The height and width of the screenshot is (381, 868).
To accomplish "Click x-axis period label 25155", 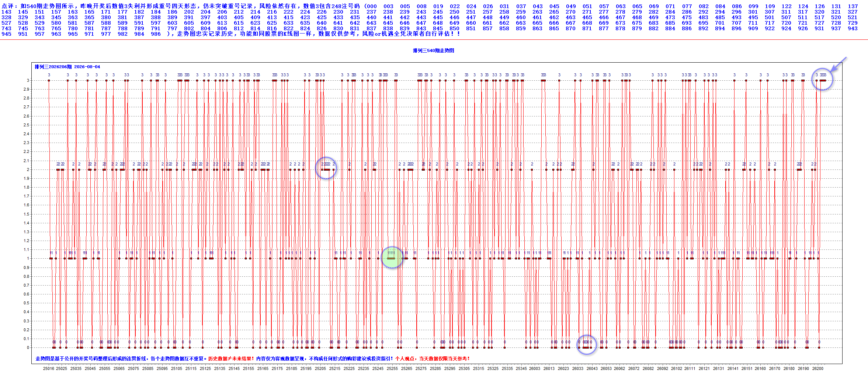I will pos(249,368).
